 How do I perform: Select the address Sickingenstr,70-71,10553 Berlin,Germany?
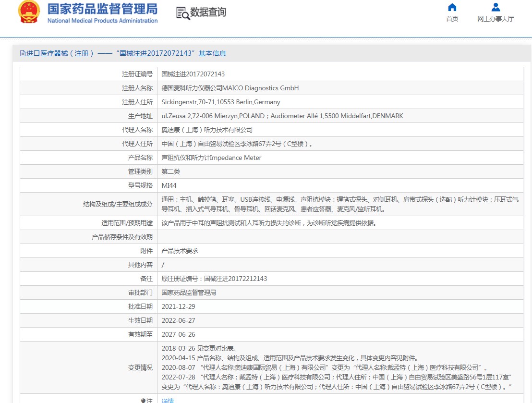tap(221, 102)
